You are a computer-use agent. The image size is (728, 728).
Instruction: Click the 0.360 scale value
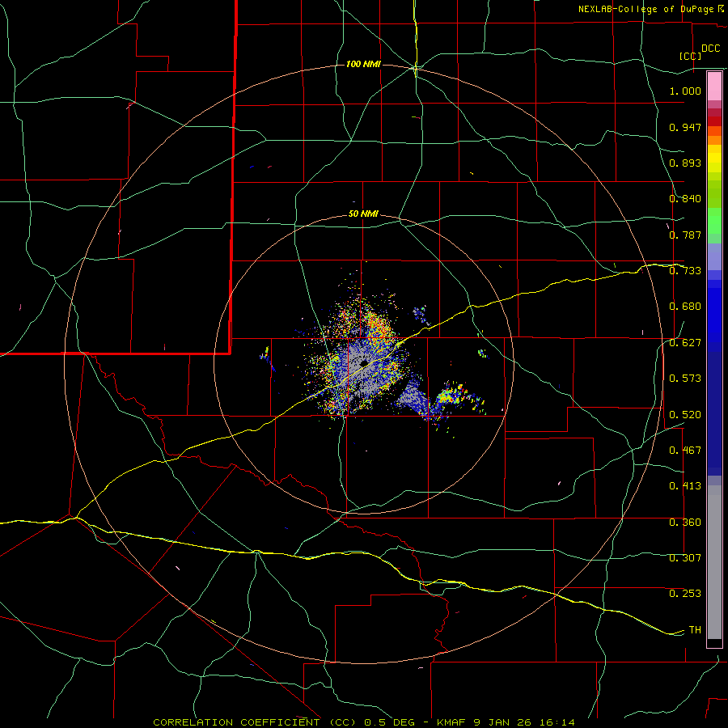[685, 523]
